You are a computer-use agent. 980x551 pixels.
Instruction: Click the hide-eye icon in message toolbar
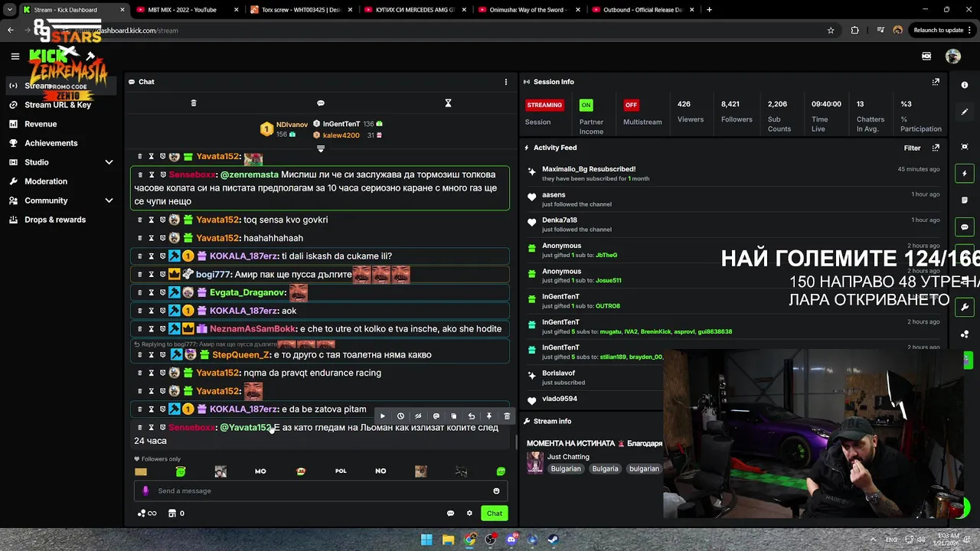tap(418, 416)
